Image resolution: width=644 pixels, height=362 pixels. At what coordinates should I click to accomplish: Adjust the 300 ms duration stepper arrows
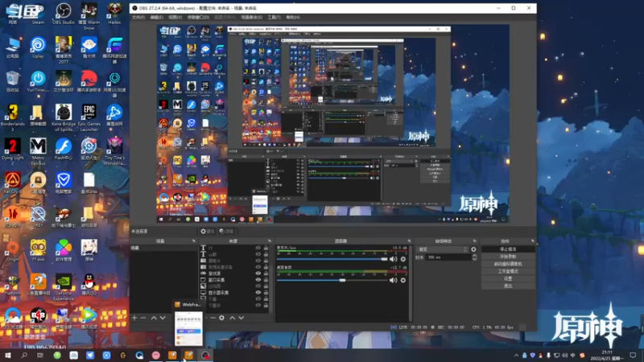point(474,257)
